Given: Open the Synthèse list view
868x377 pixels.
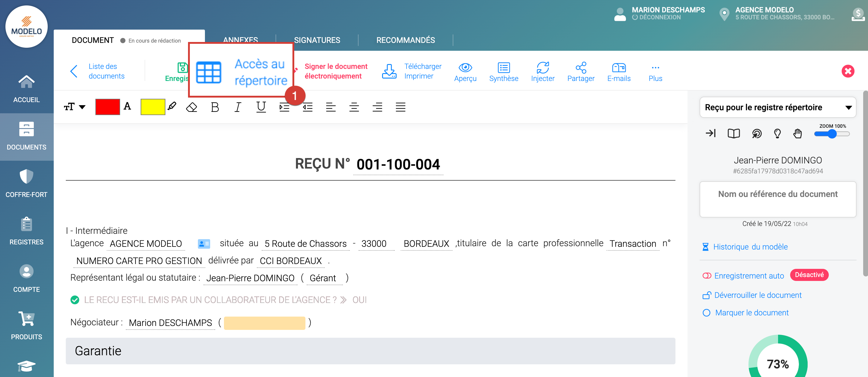Looking at the screenshot, I should pos(503,68).
